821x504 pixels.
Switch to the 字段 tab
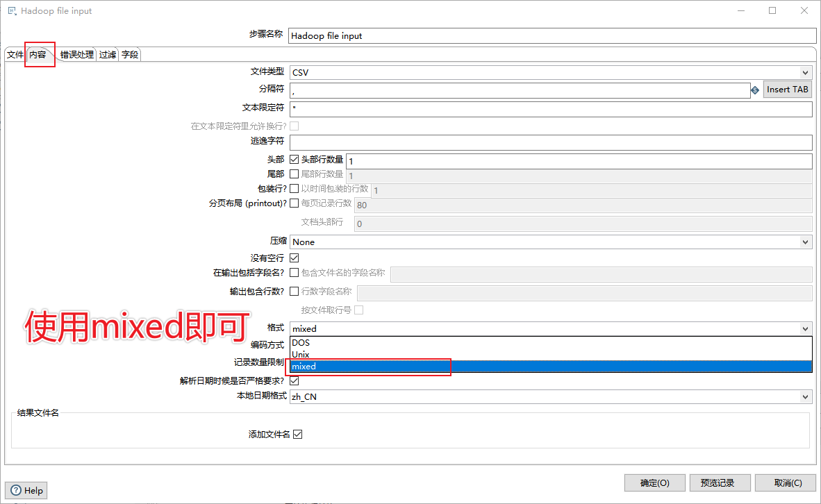click(130, 54)
